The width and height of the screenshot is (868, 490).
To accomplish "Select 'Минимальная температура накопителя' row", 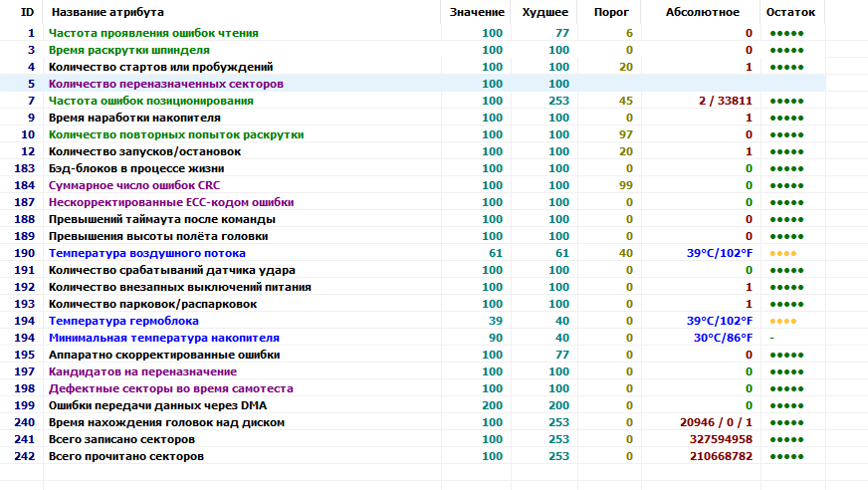I will point(412,338).
